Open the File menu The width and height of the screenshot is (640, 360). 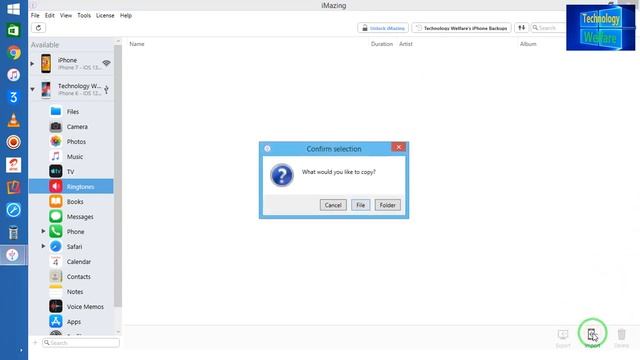click(35, 16)
